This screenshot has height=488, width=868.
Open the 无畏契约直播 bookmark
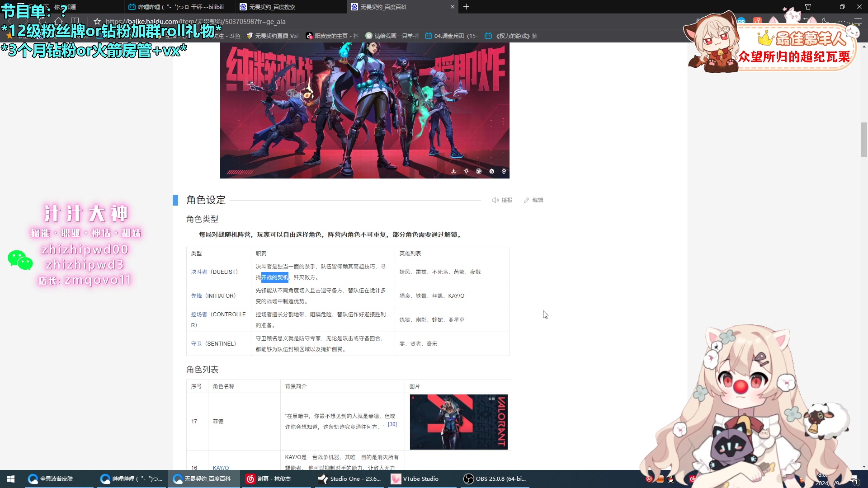coord(273,36)
